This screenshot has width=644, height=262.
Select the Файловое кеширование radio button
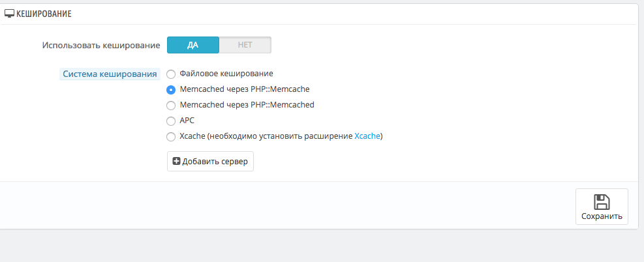[171, 74]
